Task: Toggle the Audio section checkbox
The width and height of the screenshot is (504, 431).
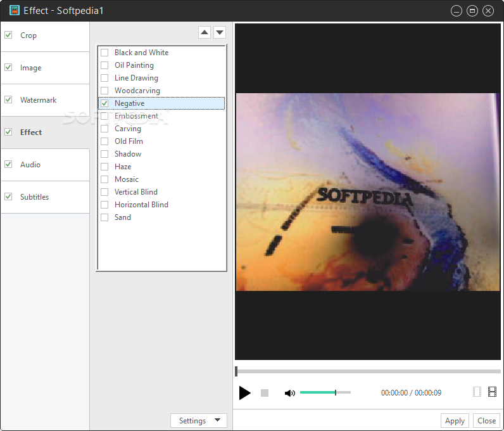Action: tap(8, 164)
